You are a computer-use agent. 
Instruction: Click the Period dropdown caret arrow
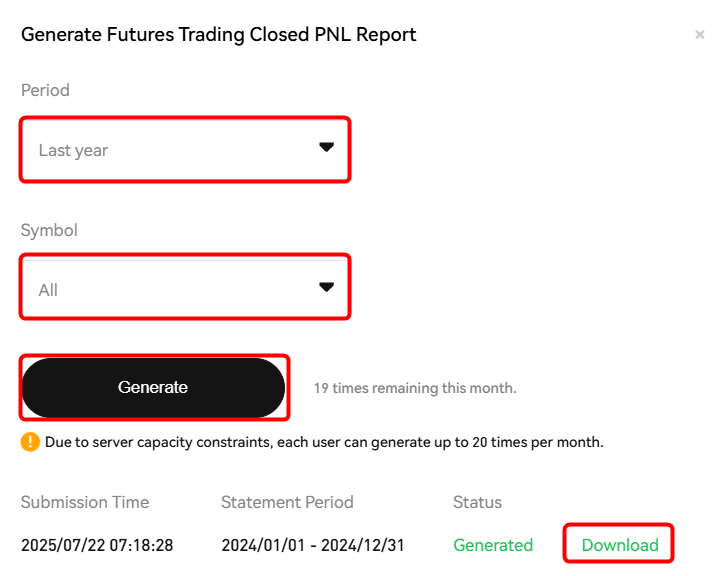coord(326,147)
